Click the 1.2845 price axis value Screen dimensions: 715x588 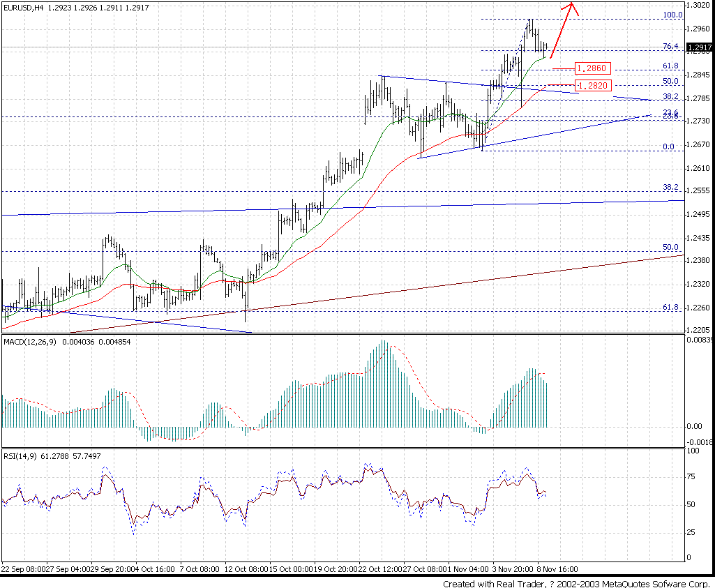pyautogui.click(x=699, y=75)
